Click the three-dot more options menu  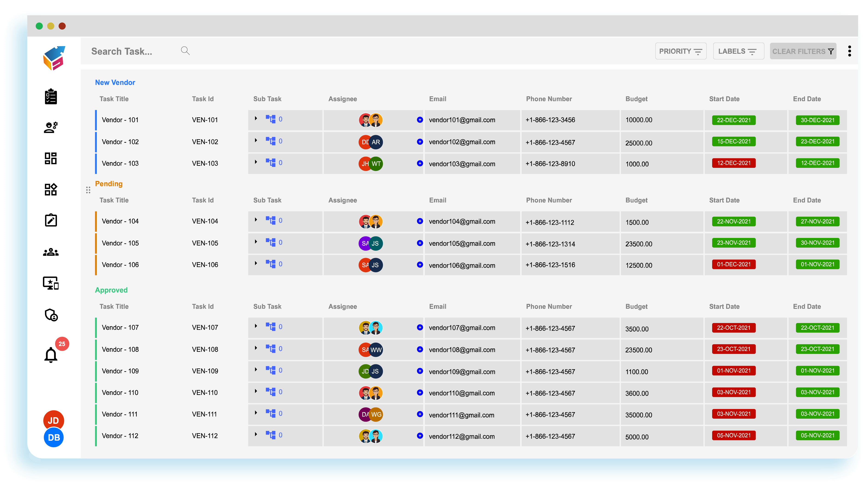click(x=850, y=51)
